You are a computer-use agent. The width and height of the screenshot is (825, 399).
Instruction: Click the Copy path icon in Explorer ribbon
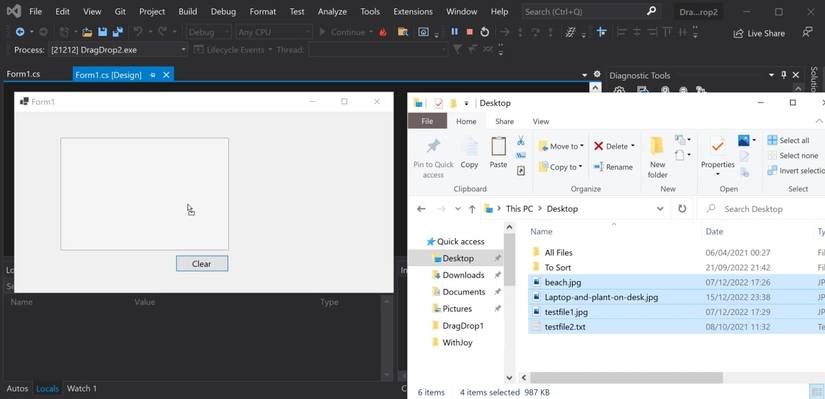[x=521, y=155]
